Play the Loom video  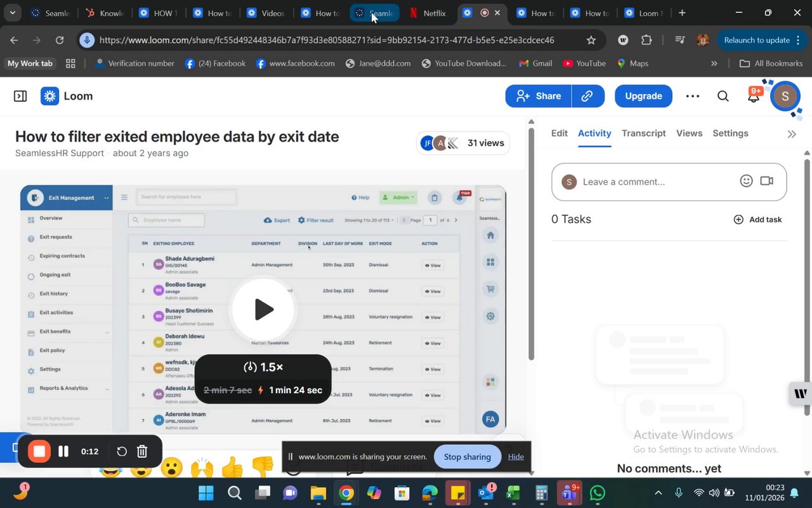click(263, 309)
